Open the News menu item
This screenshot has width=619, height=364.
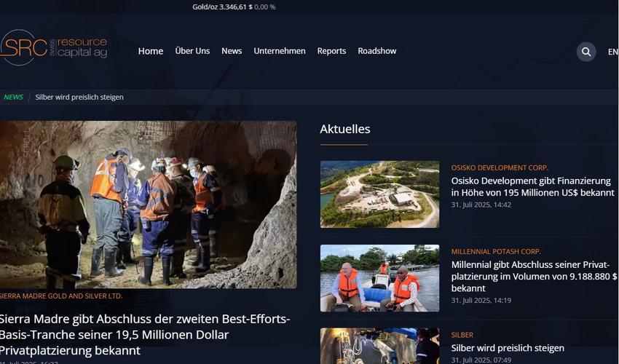(232, 51)
